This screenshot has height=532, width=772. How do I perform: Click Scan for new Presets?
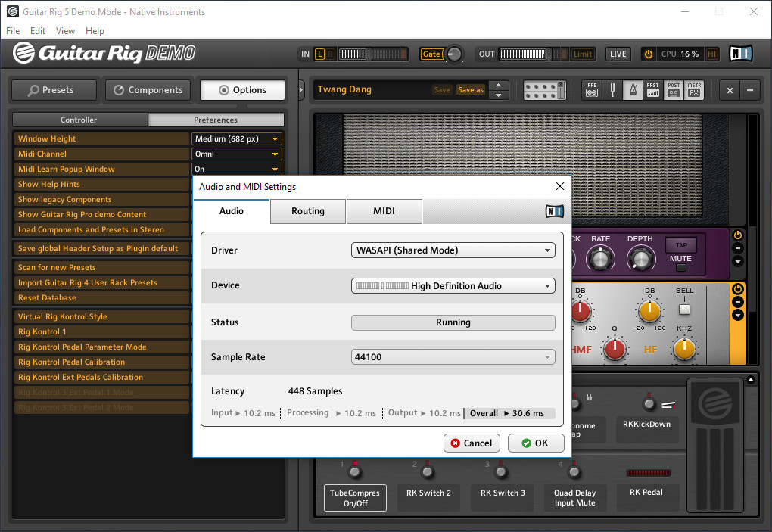pyautogui.click(x=101, y=267)
